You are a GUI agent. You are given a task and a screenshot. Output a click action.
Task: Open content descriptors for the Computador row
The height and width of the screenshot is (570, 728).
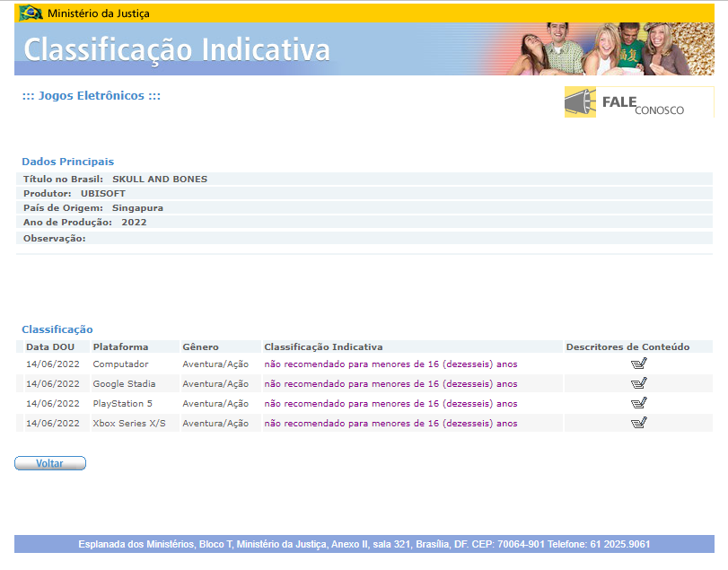(638, 364)
